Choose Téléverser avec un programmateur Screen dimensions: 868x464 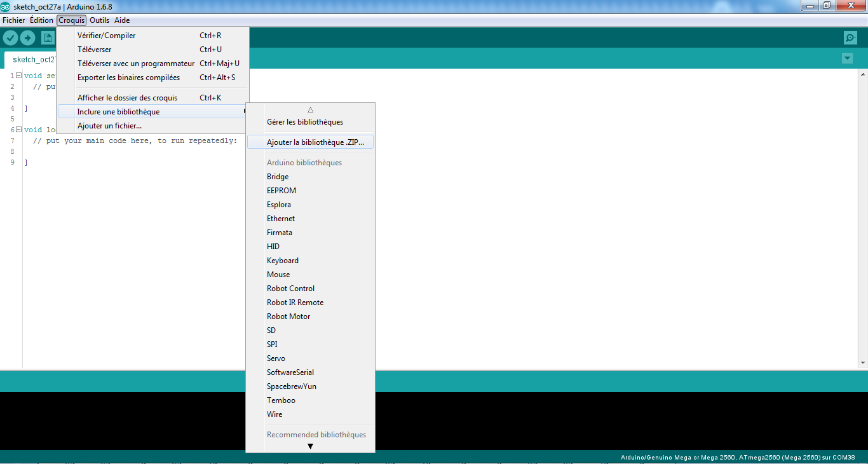pyautogui.click(x=153, y=64)
